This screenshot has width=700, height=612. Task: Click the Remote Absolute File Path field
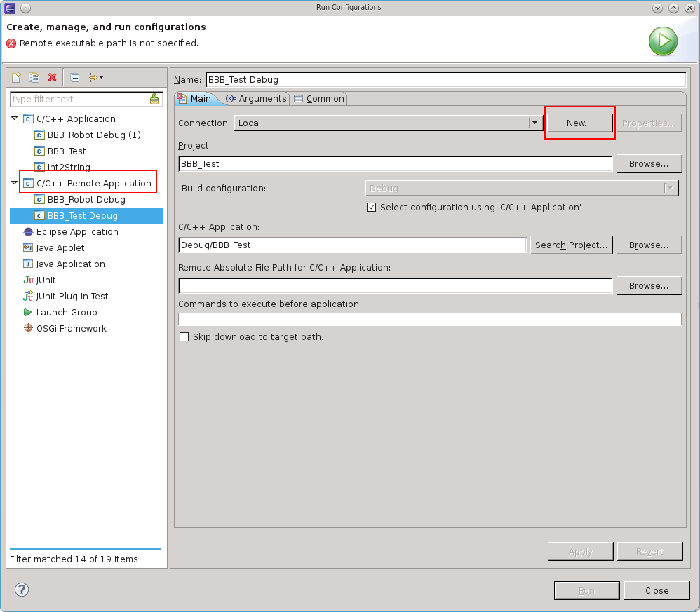tap(396, 285)
